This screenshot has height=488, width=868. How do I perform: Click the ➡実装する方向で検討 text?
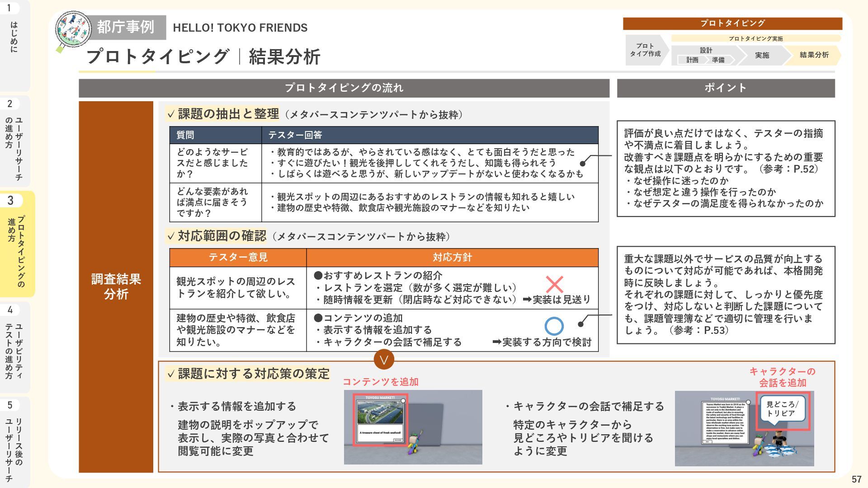(x=542, y=343)
